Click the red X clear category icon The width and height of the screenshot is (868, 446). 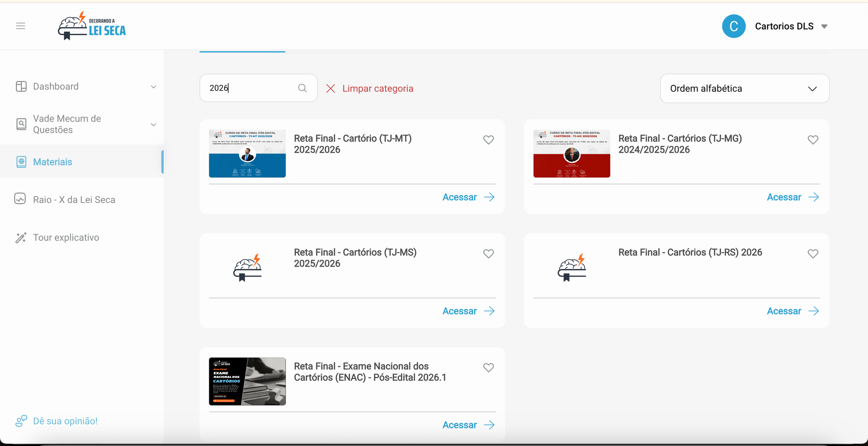[x=331, y=89]
